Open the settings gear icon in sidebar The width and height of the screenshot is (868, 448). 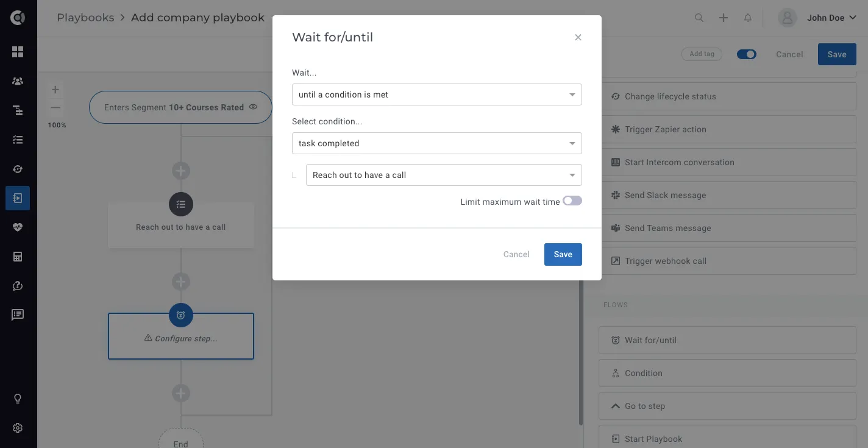(18, 428)
